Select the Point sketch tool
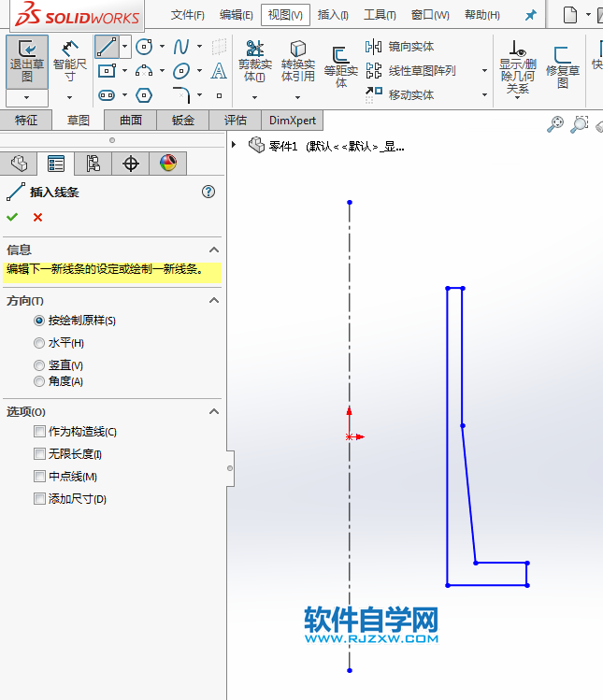Screen dimensions: 603x700 click(219, 95)
